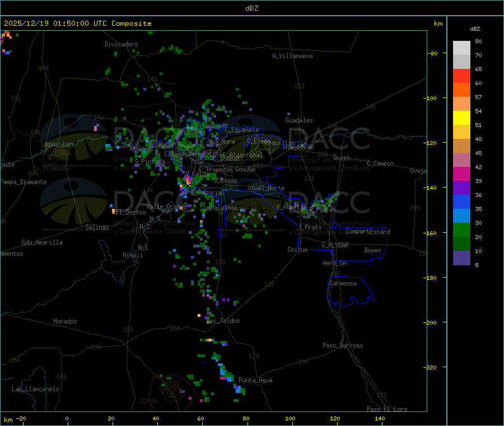Select the 140 horizontal axis tick label

tap(380, 418)
